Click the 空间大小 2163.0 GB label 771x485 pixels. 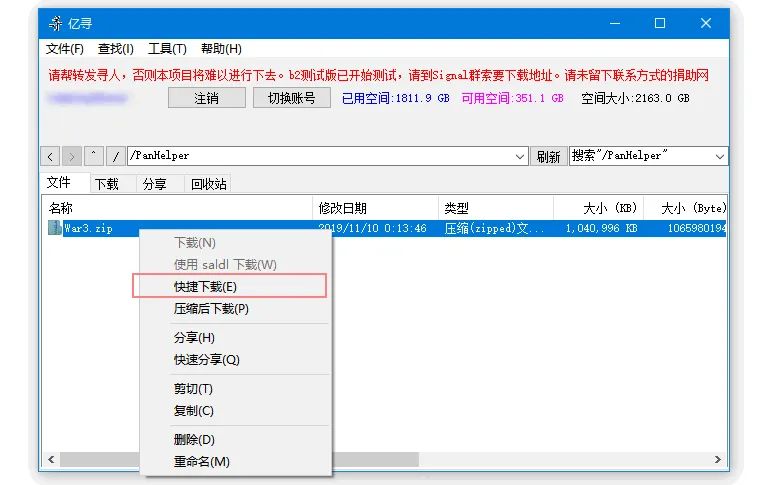pyautogui.click(x=635, y=98)
